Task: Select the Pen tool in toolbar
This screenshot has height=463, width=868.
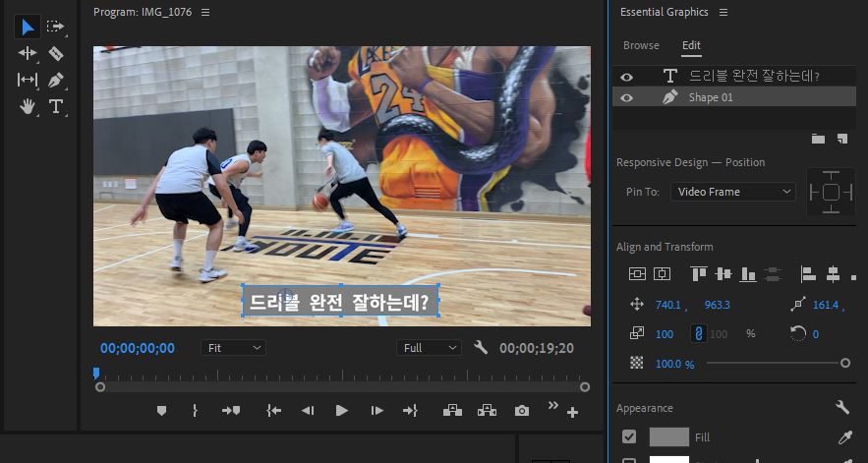Action: [55, 80]
